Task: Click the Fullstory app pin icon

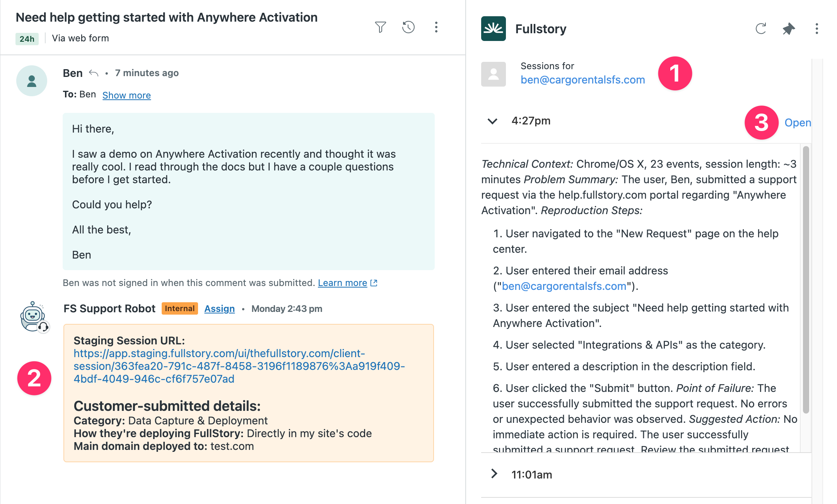Action: [x=788, y=29]
